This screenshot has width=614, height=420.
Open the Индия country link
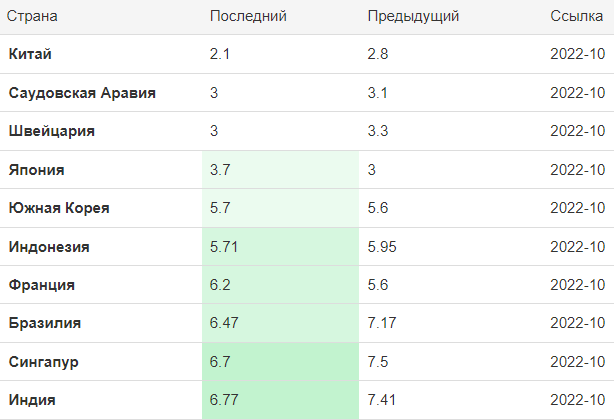click(32, 400)
